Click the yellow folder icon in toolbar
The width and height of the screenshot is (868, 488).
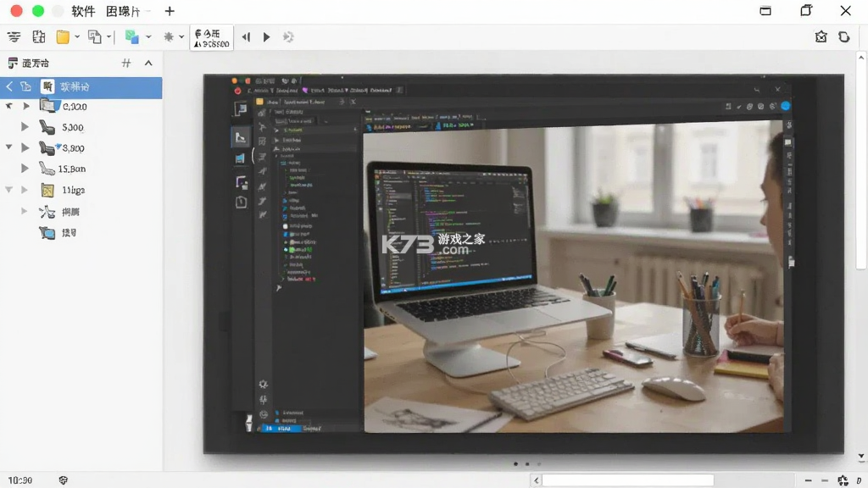(63, 37)
